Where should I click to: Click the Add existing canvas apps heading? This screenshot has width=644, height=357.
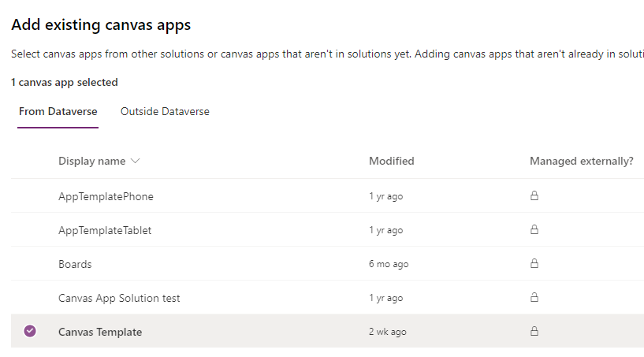(101, 25)
